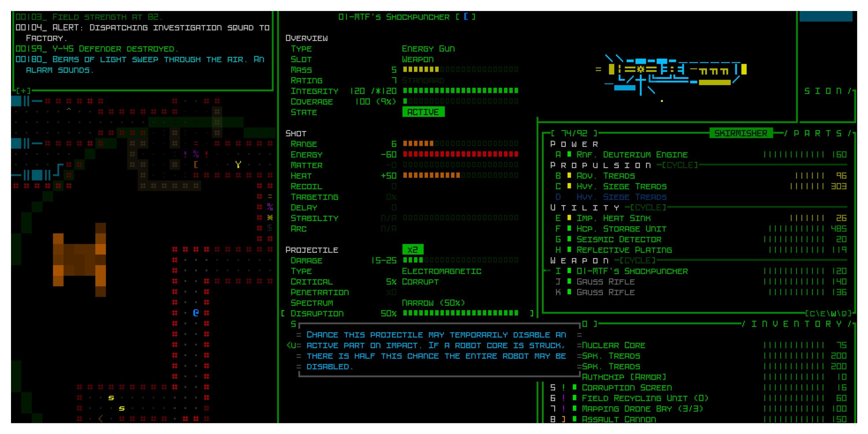Select Adv. Treads part
This screenshot has width=868, height=434.
pyautogui.click(x=606, y=176)
